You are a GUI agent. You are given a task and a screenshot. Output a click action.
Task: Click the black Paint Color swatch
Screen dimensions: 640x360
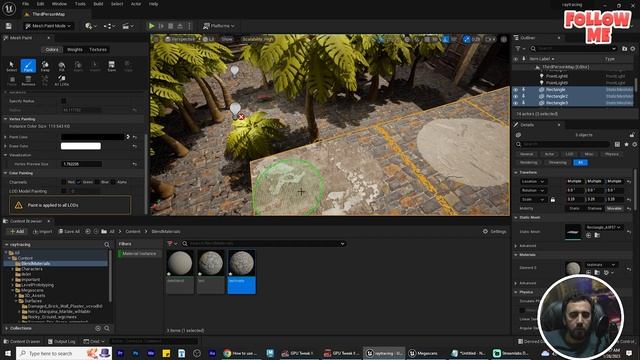[92, 137]
